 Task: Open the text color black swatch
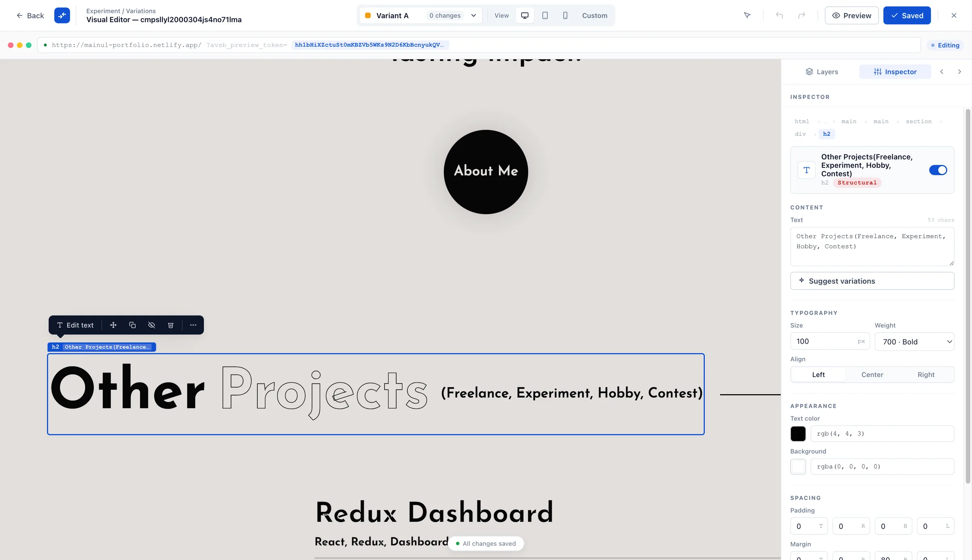point(798,434)
